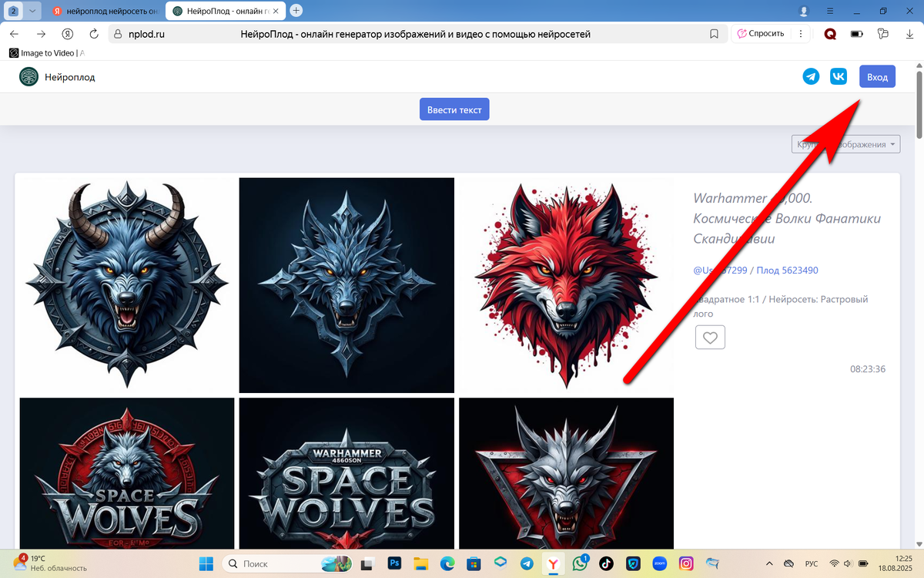The width and height of the screenshot is (924, 578).
Task: Click the tab counter badge showing 2
Action: pos(13,11)
